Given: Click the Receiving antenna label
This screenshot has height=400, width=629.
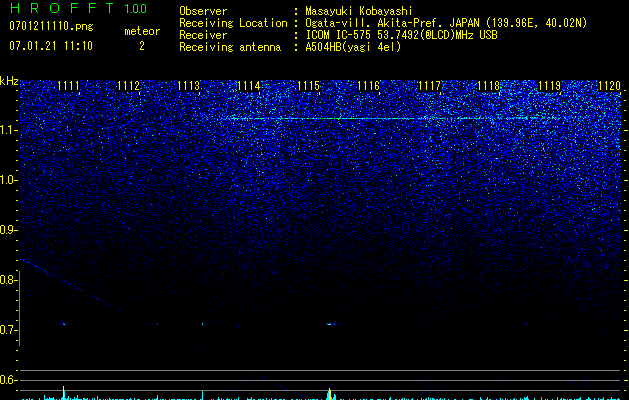Looking at the screenshot, I should coord(230,47).
